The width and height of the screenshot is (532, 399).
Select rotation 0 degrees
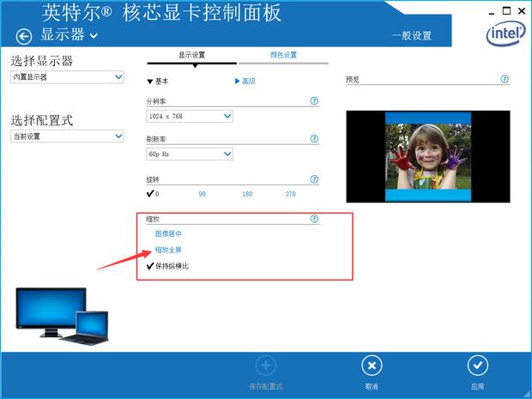pos(153,194)
